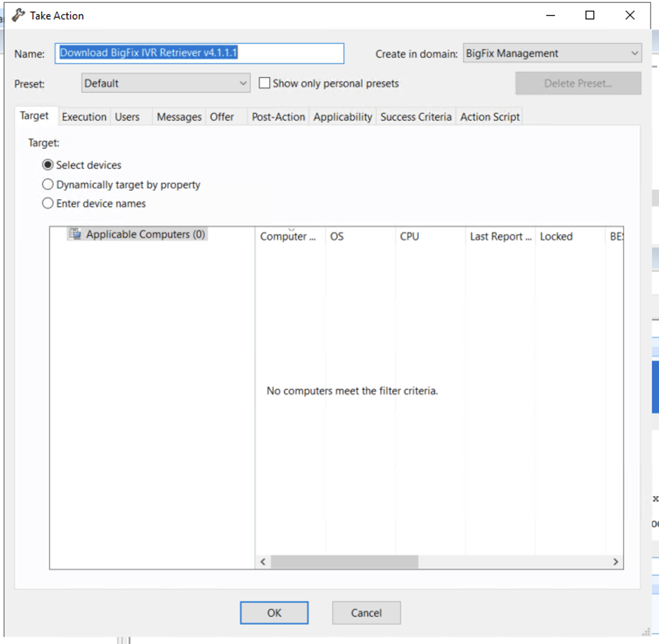
Task: Pick the 'Enter device names' radio button
Action: pyautogui.click(x=48, y=203)
